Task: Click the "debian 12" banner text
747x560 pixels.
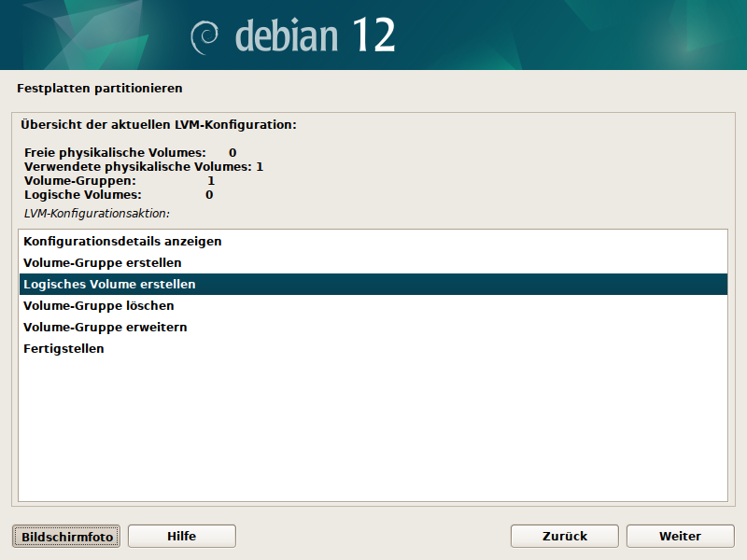Action: [315, 35]
